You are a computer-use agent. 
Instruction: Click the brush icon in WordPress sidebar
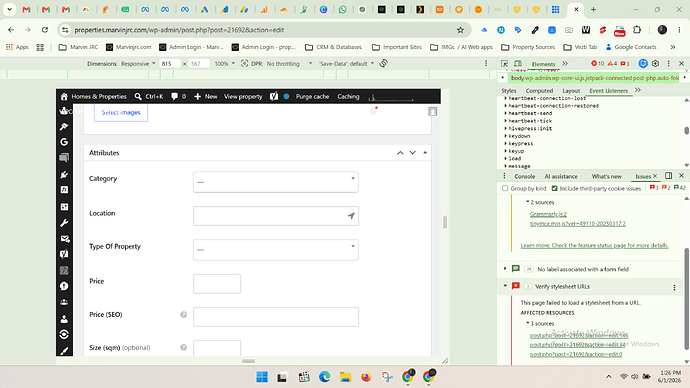(x=64, y=351)
